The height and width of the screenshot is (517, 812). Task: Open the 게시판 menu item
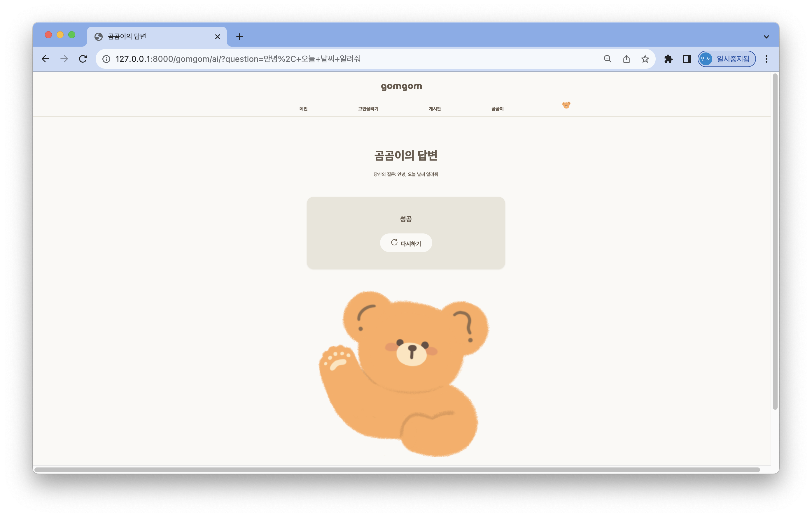[x=434, y=108]
